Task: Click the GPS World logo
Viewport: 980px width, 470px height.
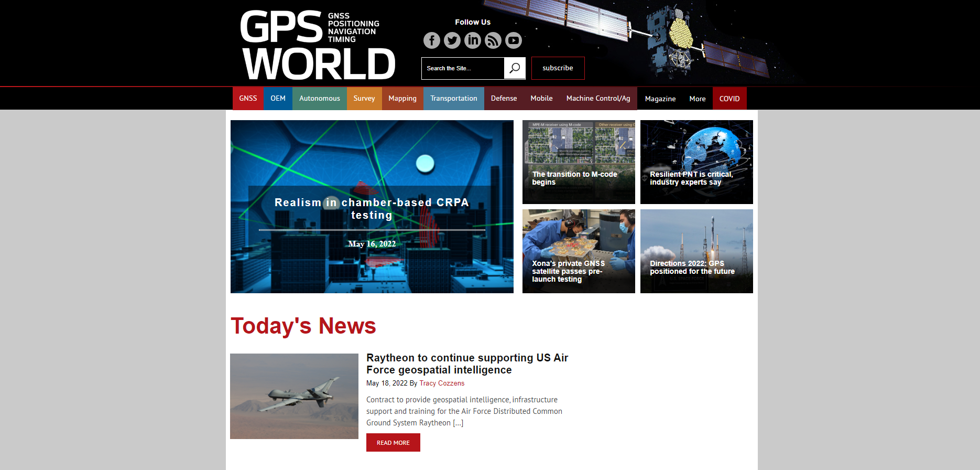Action: click(x=317, y=45)
